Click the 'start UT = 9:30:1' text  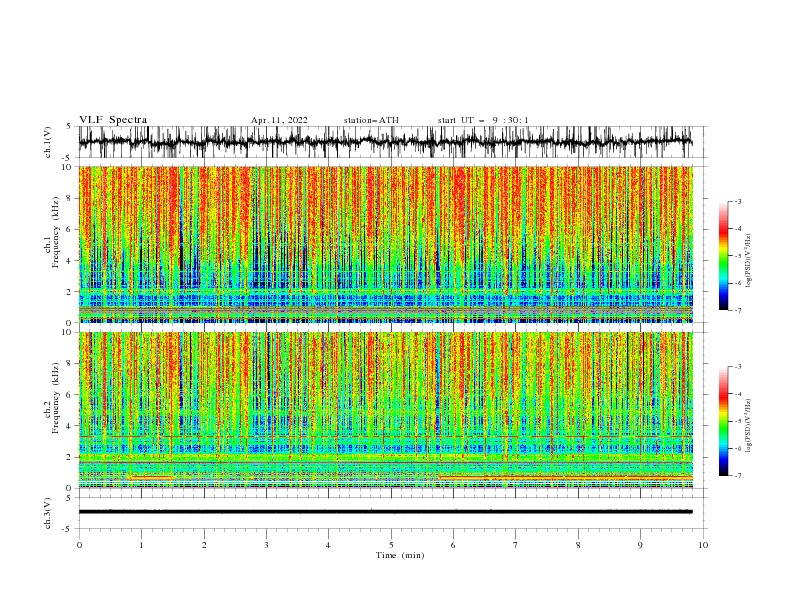(x=483, y=120)
